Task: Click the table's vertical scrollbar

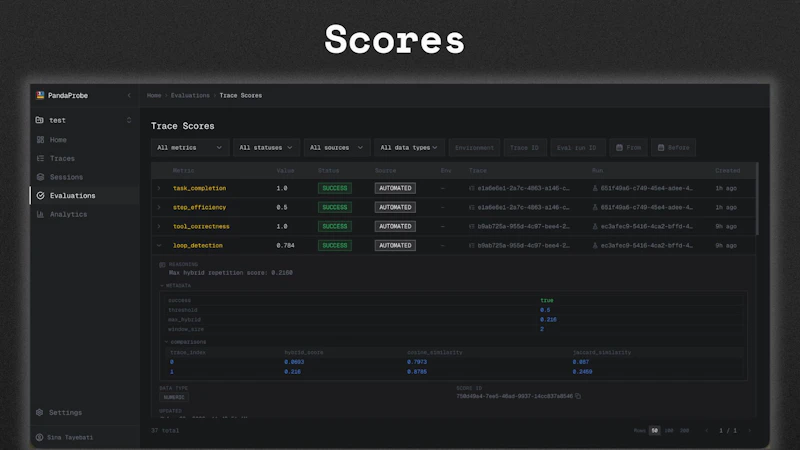Action: tap(757, 199)
